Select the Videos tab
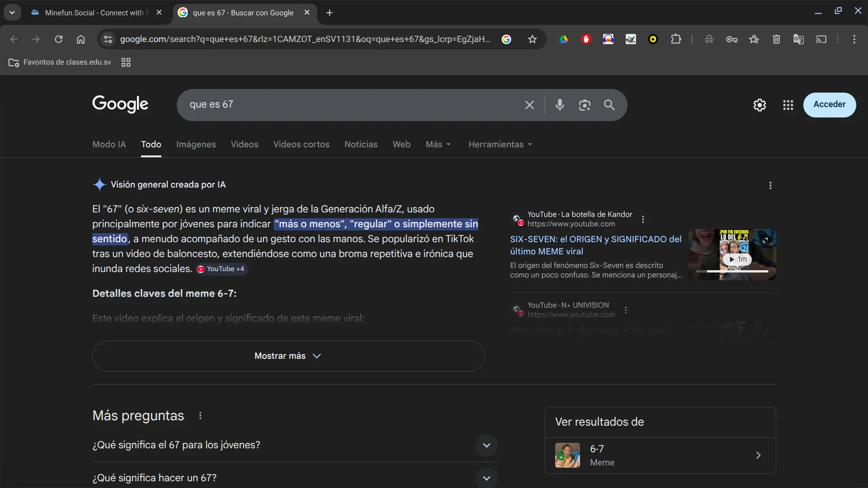This screenshot has height=488, width=868. click(x=245, y=144)
